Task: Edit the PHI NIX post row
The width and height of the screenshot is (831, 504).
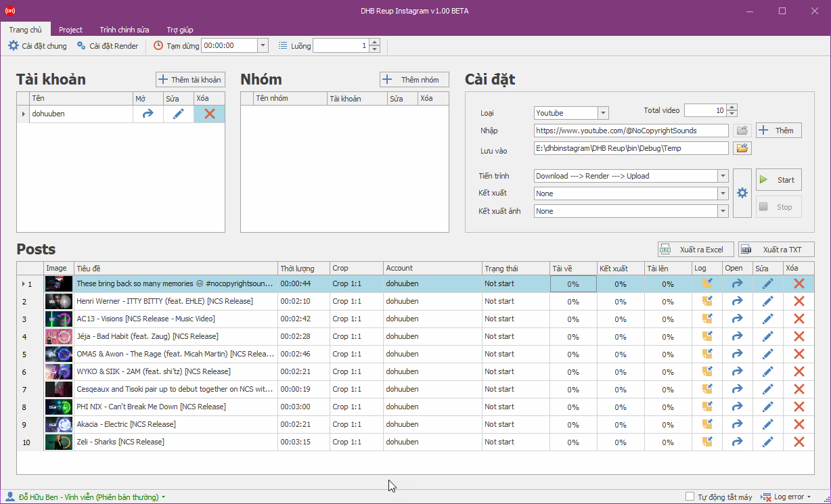Action: click(x=767, y=407)
